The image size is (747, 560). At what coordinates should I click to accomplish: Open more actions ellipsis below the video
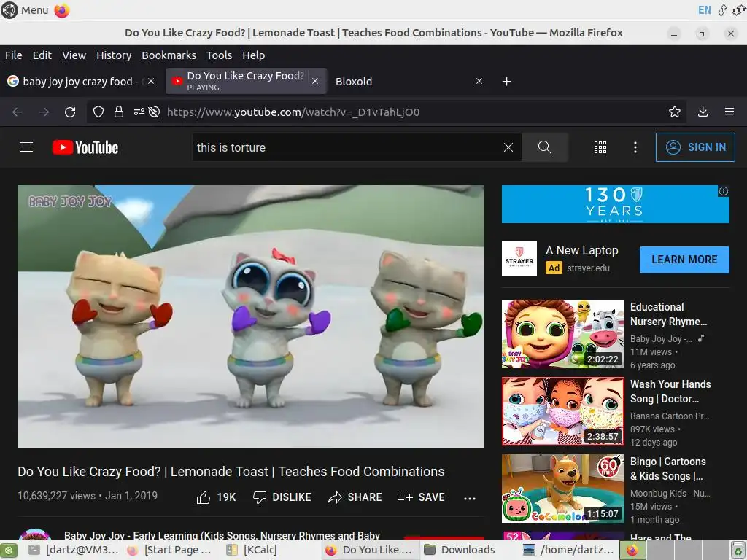point(470,498)
